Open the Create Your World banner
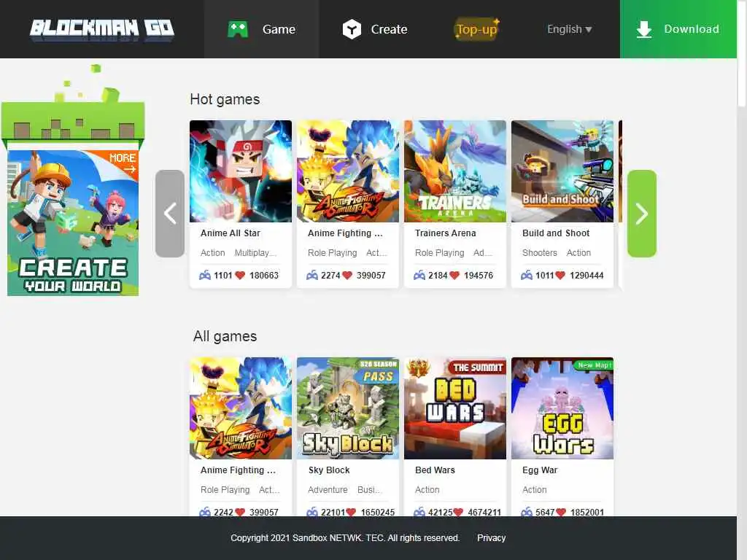This screenshot has height=560, width=747. (73, 222)
